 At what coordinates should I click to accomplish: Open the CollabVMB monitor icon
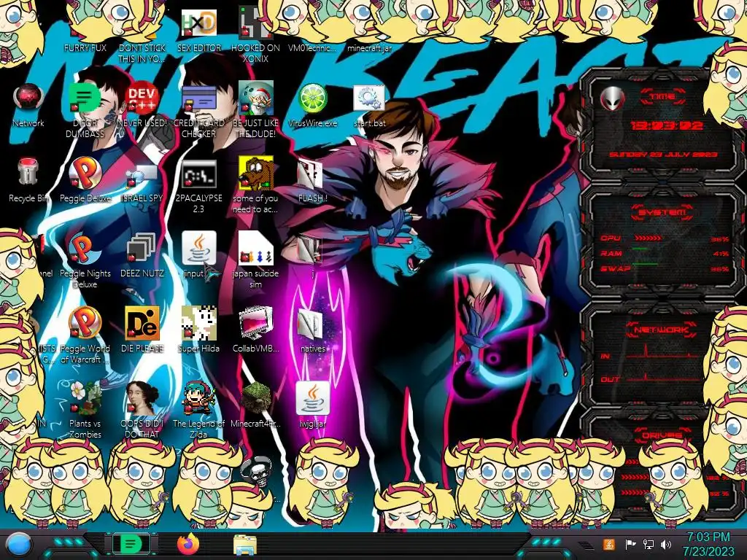pyautogui.click(x=256, y=323)
